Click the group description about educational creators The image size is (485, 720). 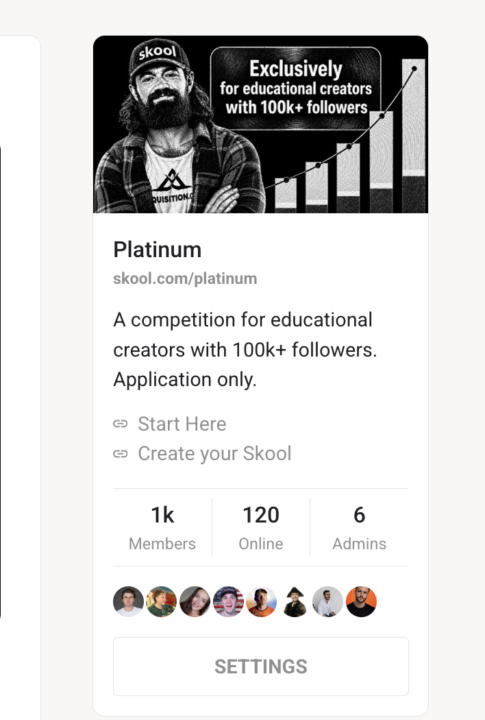pos(245,350)
